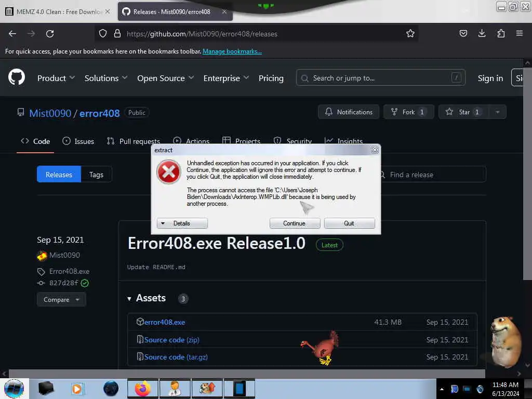Open the Firefox downloads arrow icon

[x=482, y=34]
